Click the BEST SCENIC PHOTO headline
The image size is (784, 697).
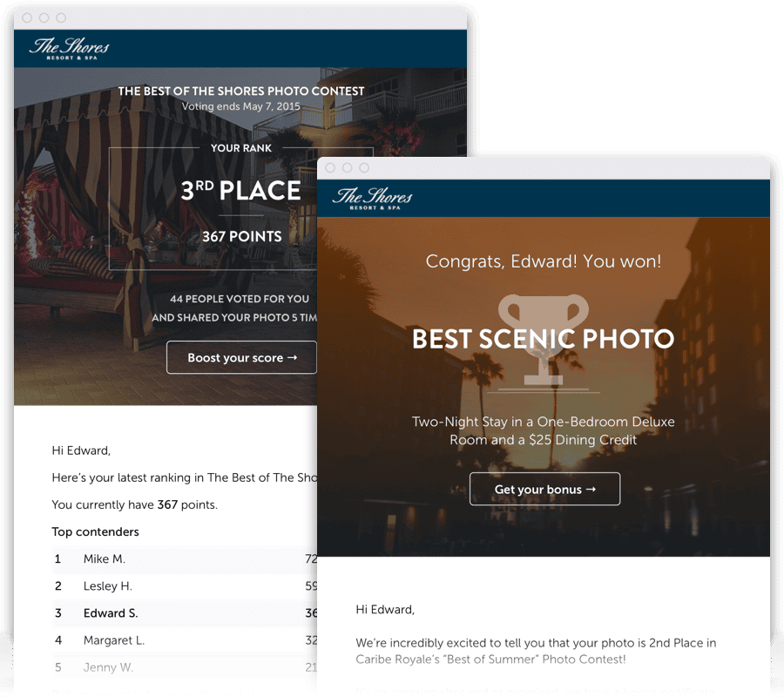[x=544, y=340]
